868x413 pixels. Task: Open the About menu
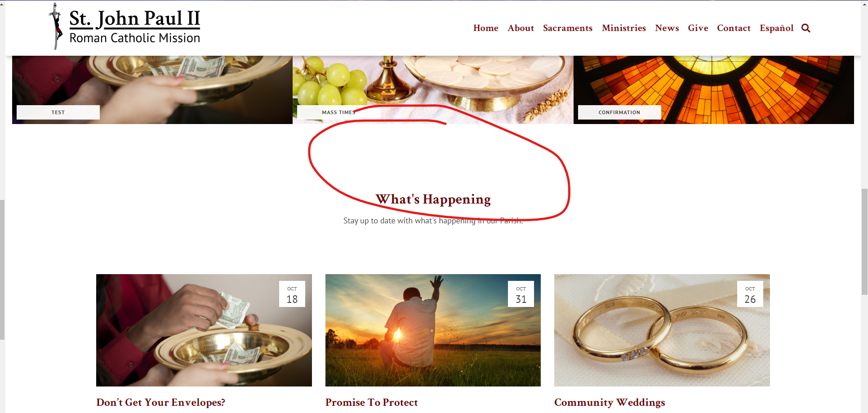pyautogui.click(x=521, y=28)
